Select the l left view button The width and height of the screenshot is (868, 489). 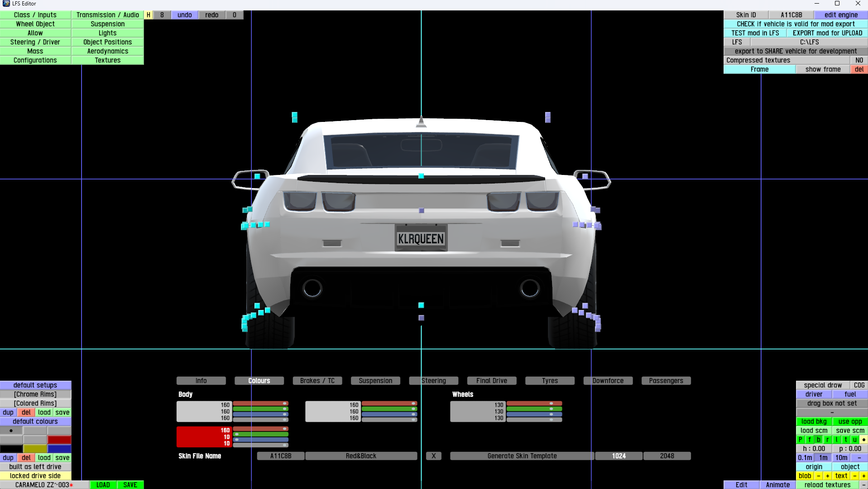tap(837, 440)
